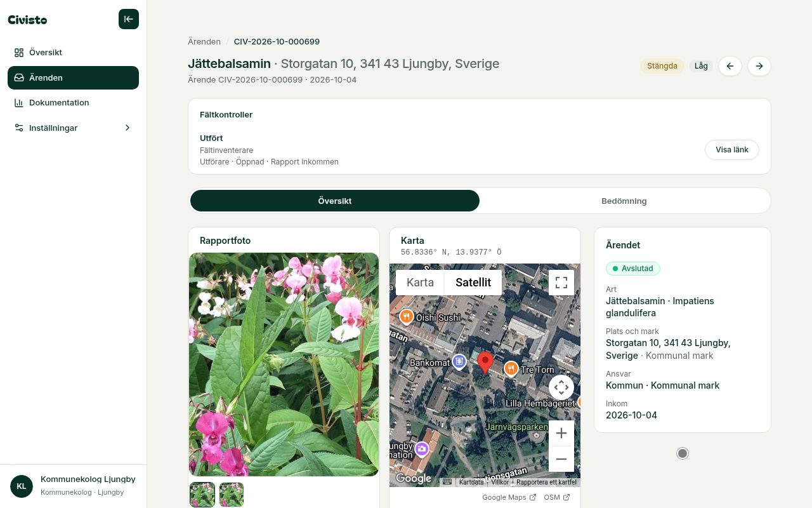812x508 pixels.
Task: Click the Jättebalsamin case title
Action: (229, 63)
